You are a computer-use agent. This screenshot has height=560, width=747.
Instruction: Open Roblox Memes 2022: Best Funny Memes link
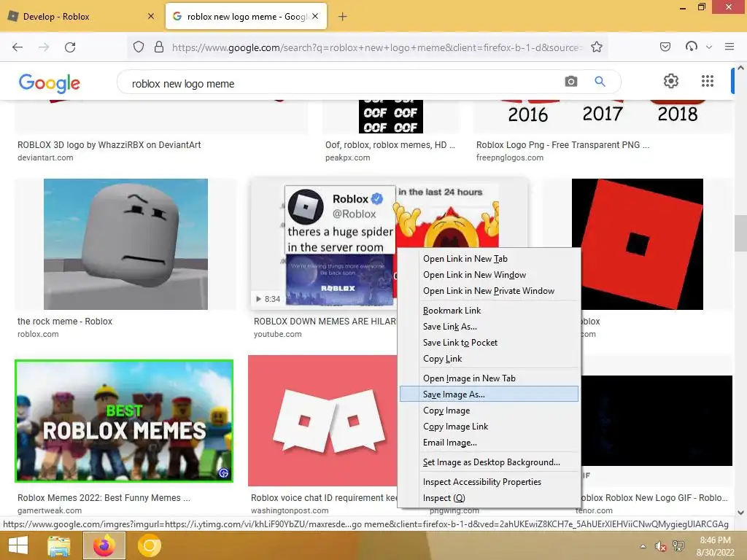[x=104, y=497]
